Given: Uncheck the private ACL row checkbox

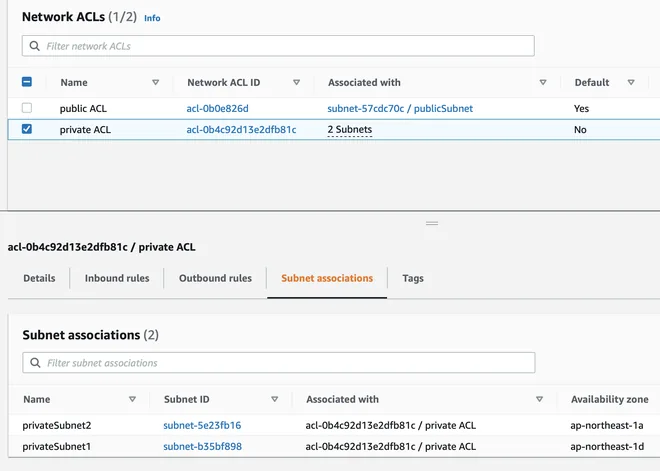Looking at the screenshot, I should pos(27,129).
